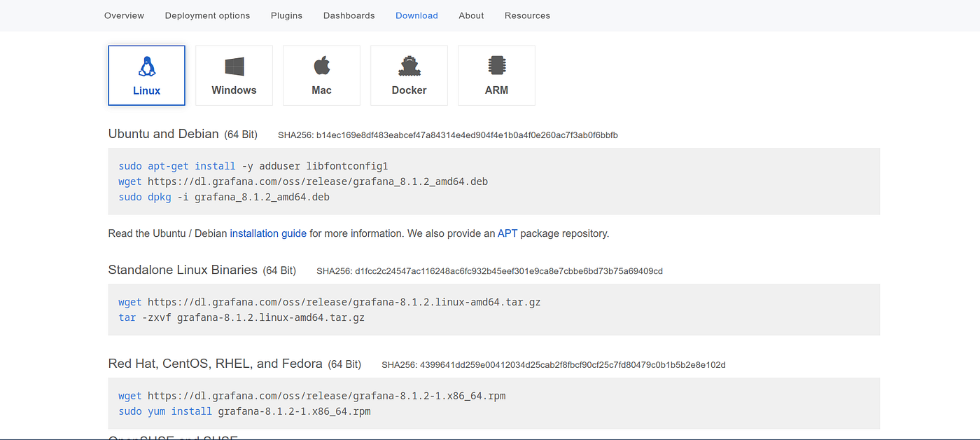Select the Windows logo icon
The width and height of the screenshot is (980, 440).
tap(234, 67)
